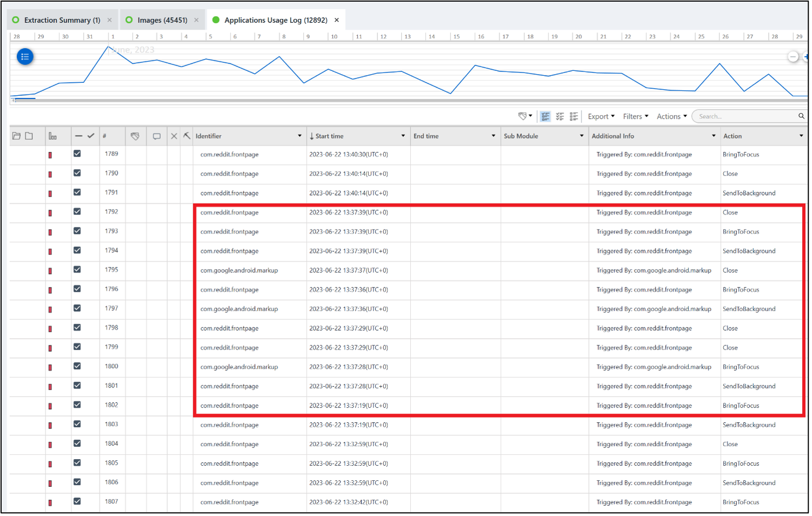812x516 pixels.
Task: Uncheck the checkbox for row 1802
Action: click(77, 405)
